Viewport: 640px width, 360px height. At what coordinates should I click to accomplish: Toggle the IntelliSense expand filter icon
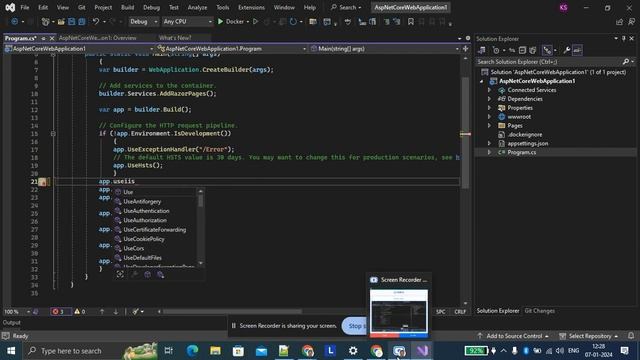[x=120, y=275]
